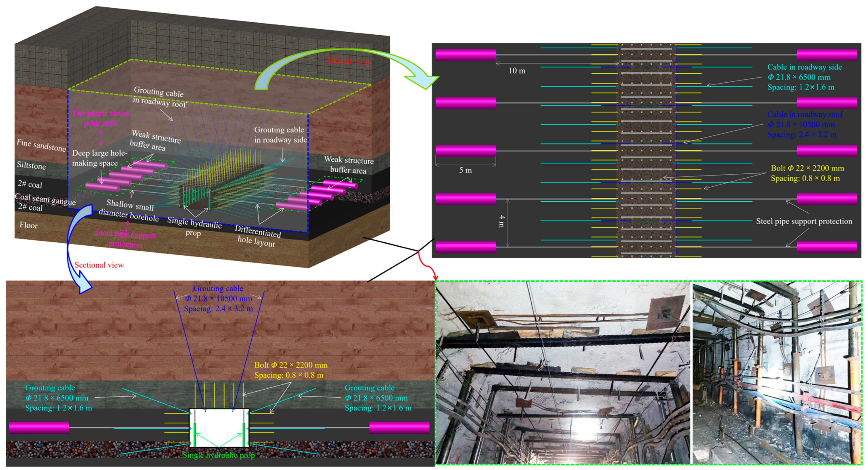Click the "Siltstone" layer label
The height and width of the screenshot is (470, 868).
[31, 165]
